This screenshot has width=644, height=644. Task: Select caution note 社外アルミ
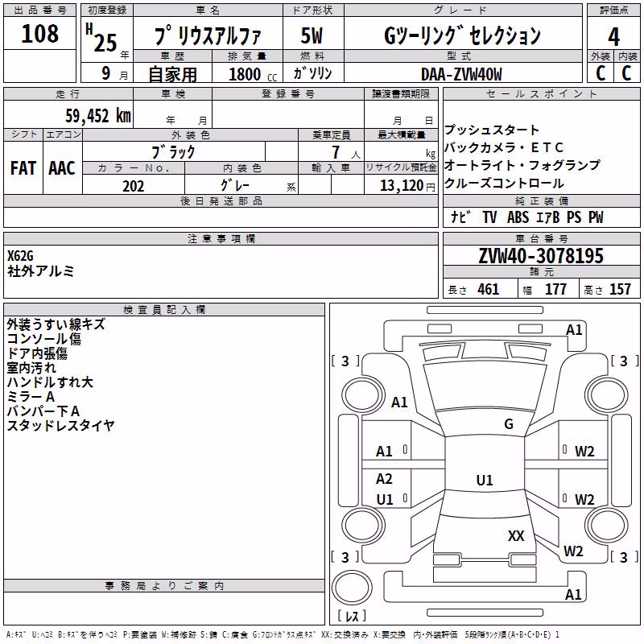[x=41, y=271]
